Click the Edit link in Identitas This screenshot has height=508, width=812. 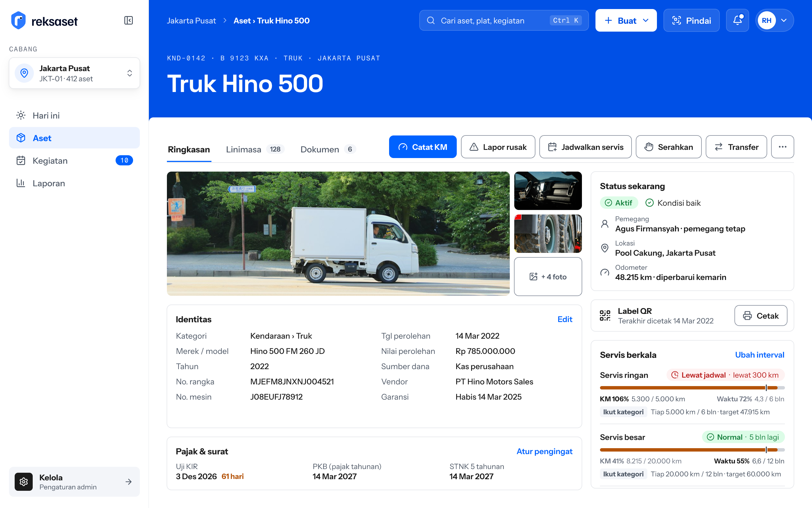565,319
